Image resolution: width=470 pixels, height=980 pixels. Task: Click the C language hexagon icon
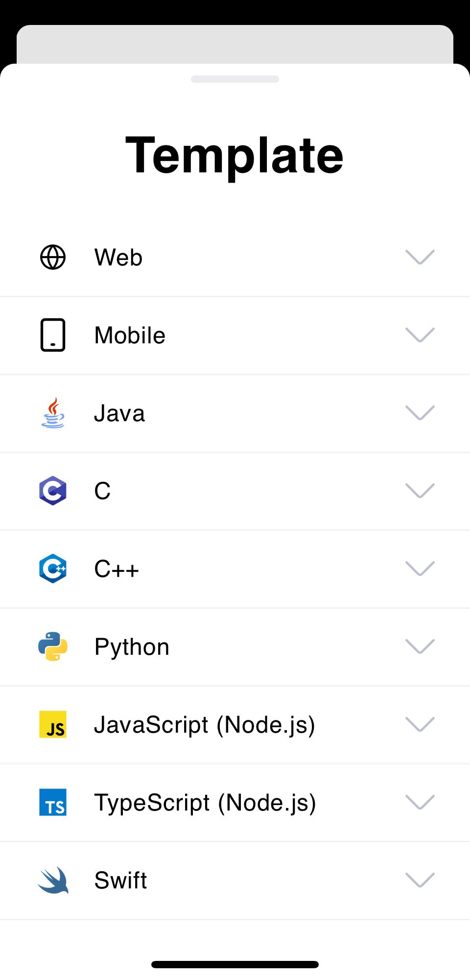(x=53, y=491)
